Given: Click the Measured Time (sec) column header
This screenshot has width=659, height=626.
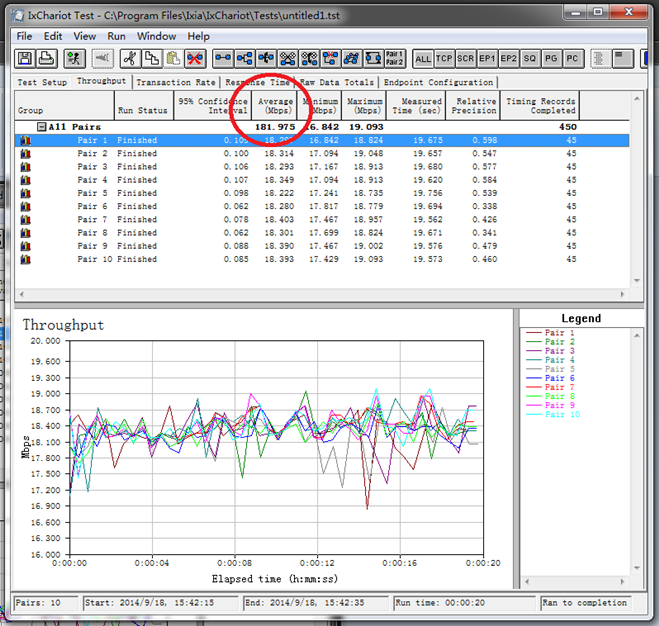Looking at the screenshot, I should [416, 106].
